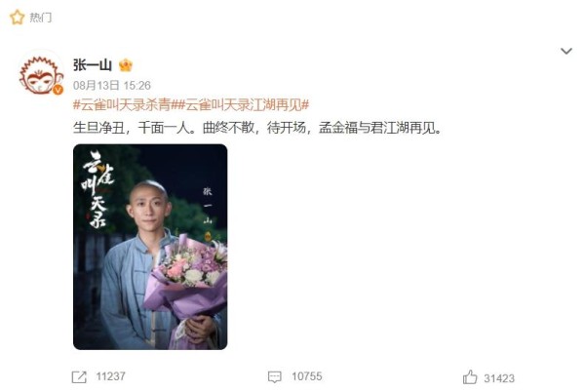585x392 pixels.
Task: Enlarge the 云雀叫天录 poster image
Action: (150, 247)
